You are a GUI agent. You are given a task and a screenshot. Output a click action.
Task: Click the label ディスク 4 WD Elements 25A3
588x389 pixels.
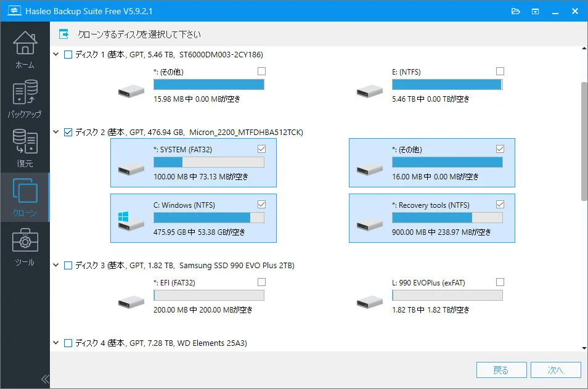161,343
